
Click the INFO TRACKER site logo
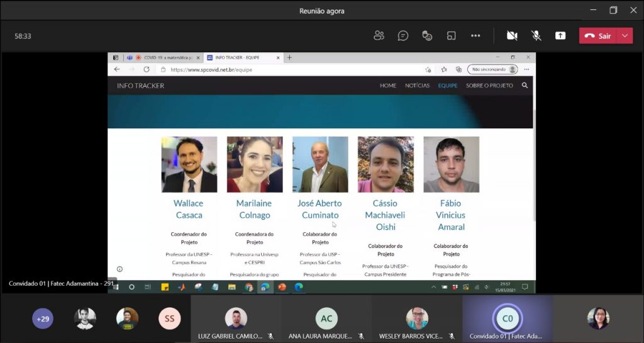140,86
